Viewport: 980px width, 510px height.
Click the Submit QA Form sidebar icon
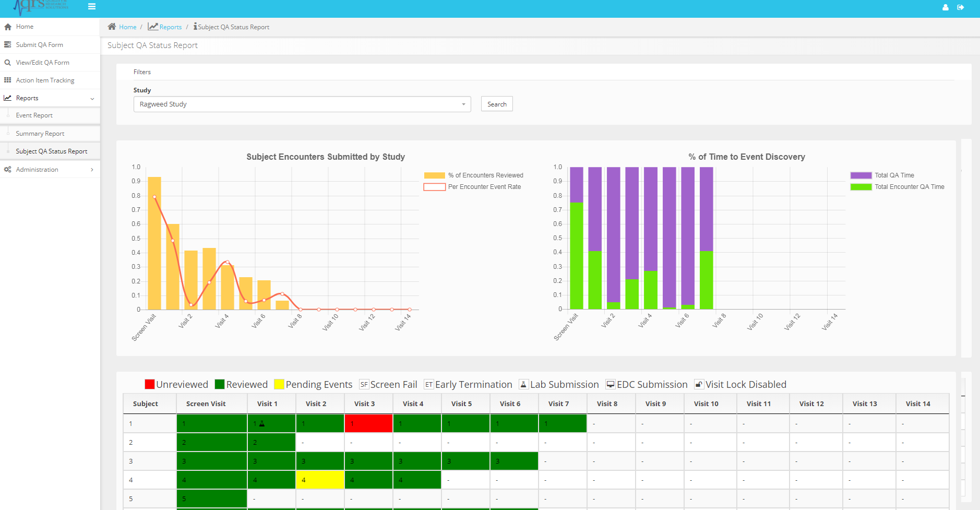pos(8,45)
